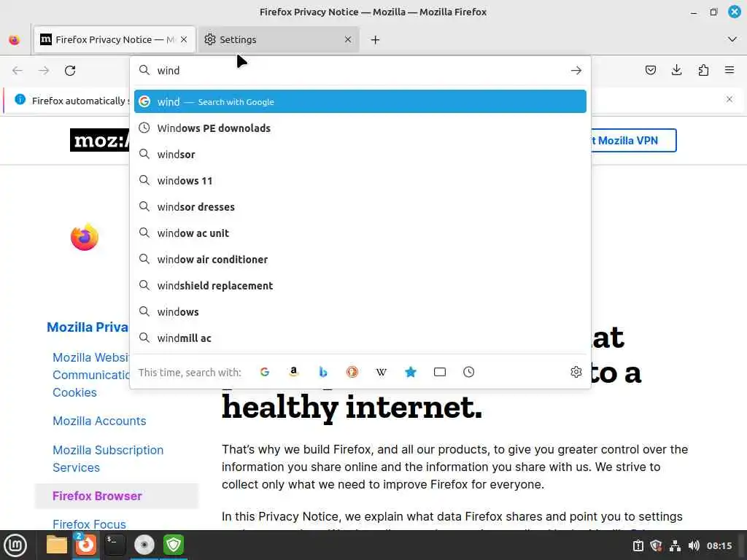Search this time with Google icon
747x560 pixels.
click(265, 372)
